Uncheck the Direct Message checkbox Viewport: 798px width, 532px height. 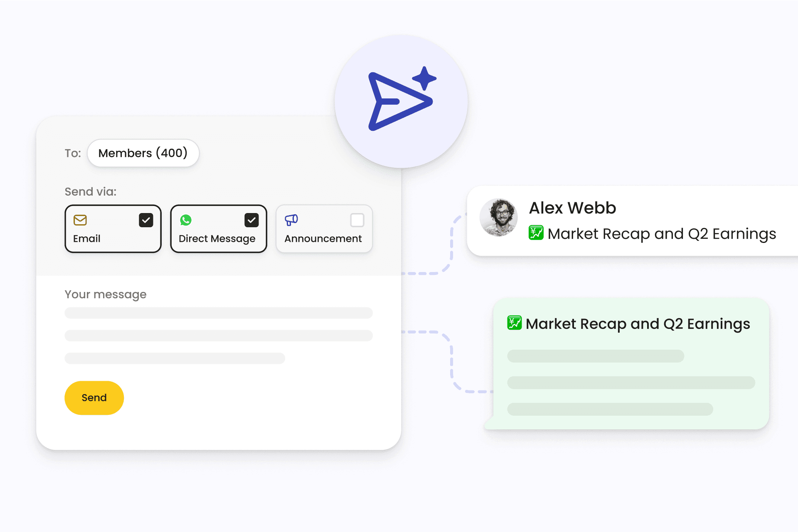click(x=251, y=220)
